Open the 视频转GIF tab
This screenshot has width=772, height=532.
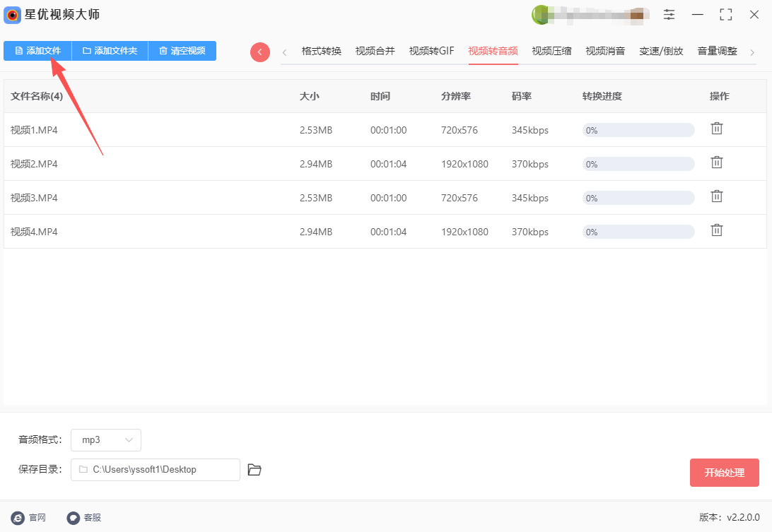click(431, 51)
